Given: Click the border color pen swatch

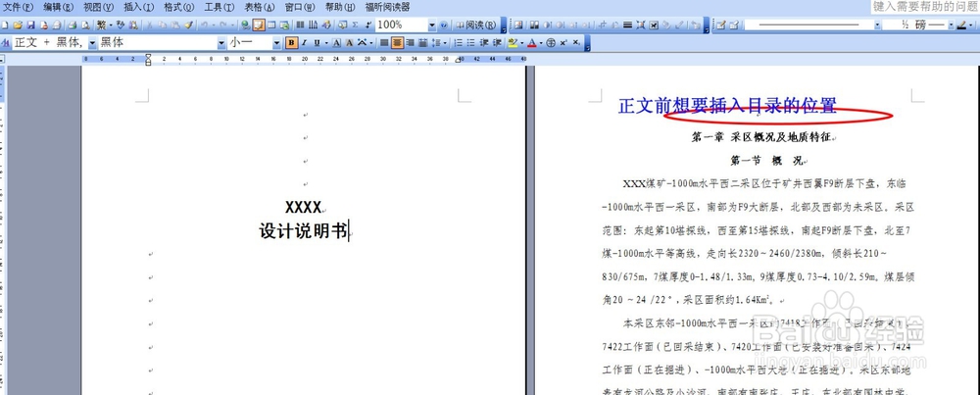Looking at the screenshot, I should click(962, 25).
